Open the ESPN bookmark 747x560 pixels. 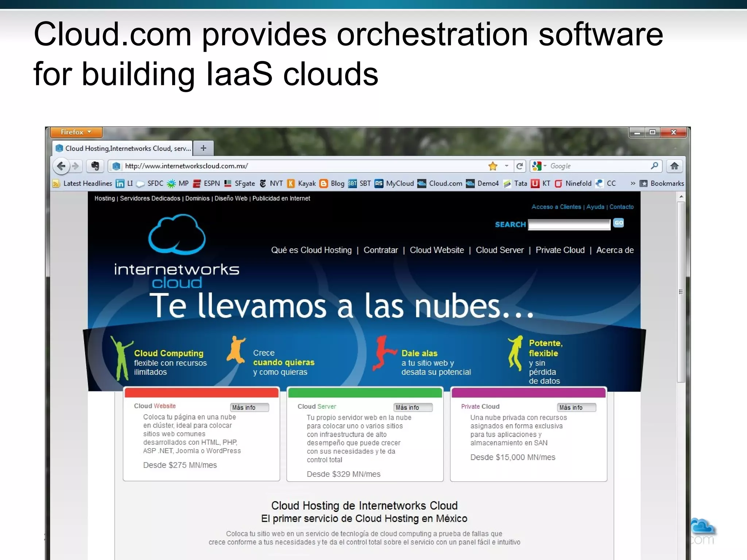206,183
